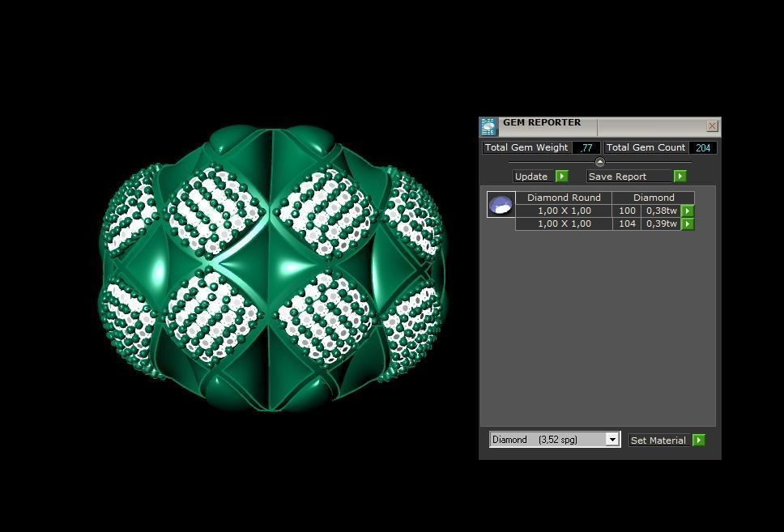Click the 0,39tw weight cell
This screenshot has height=532, width=784.
point(661,223)
